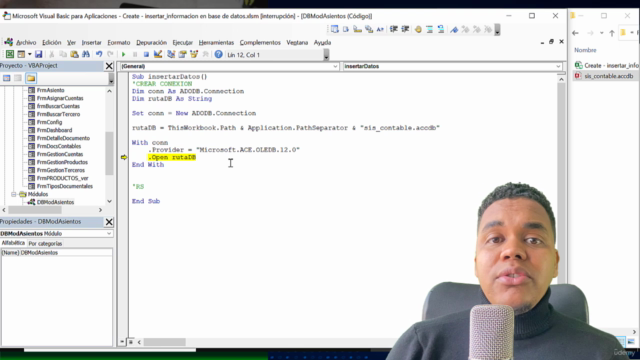Switch to Excel with View Microsoft Excel icon
This screenshot has width=640, height=360.
[x=10, y=54]
